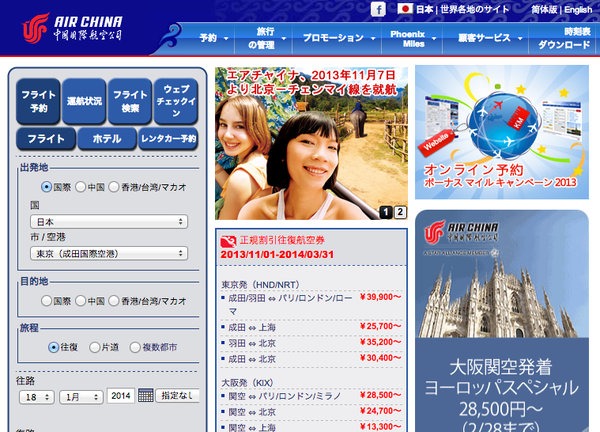The height and width of the screenshot is (432, 600).
Task: Select 香港/台湾/マカオ radio under 出発地
Action: [114, 187]
